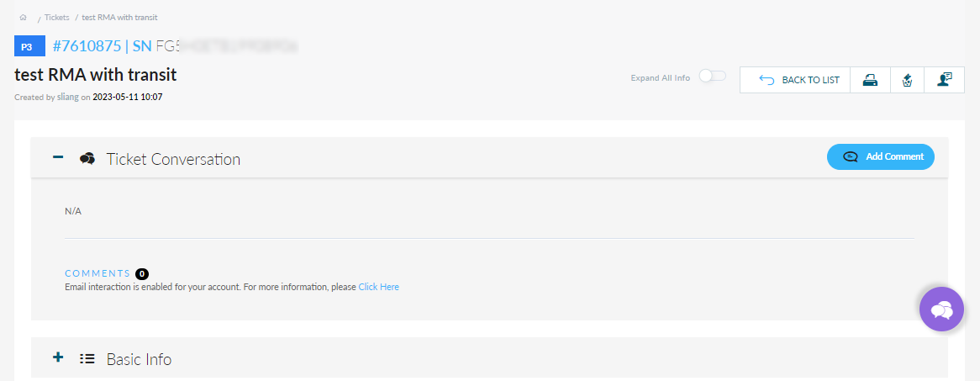Click the print ticket icon
Viewport: 980px width, 381px height.
[x=871, y=80]
